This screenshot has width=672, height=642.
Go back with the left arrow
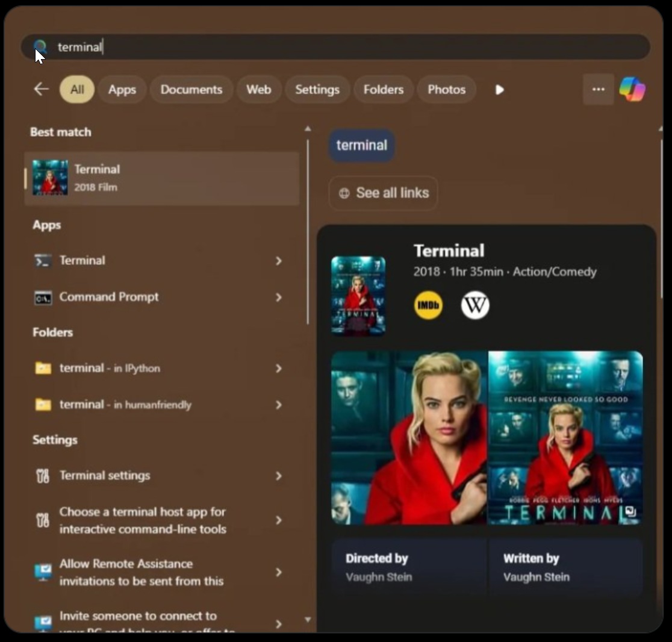click(41, 89)
